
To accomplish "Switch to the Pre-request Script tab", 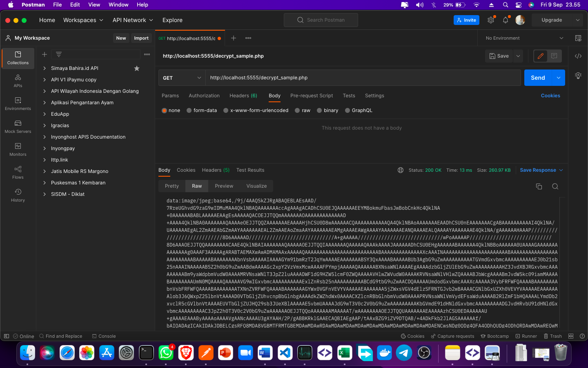I will pos(312,96).
